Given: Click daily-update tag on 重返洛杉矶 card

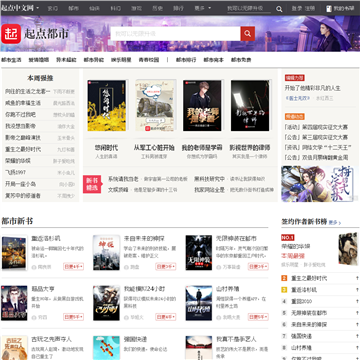Looking at the screenshot, I should (73, 267).
